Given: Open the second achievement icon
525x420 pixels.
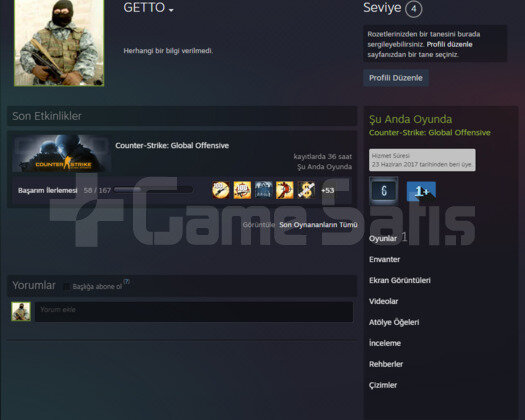Looking at the screenshot, I should pos(242,190).
